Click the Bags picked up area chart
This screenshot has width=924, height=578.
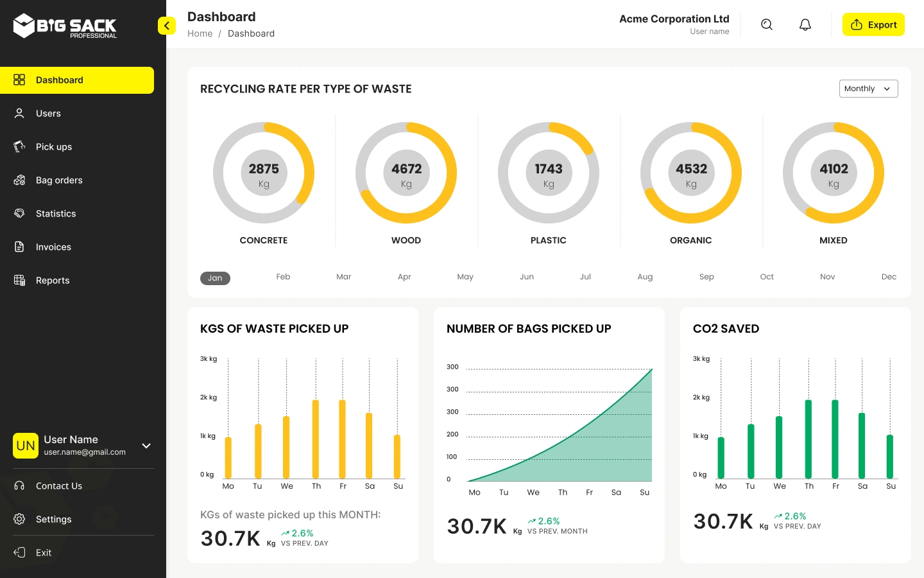coord(559,425)
